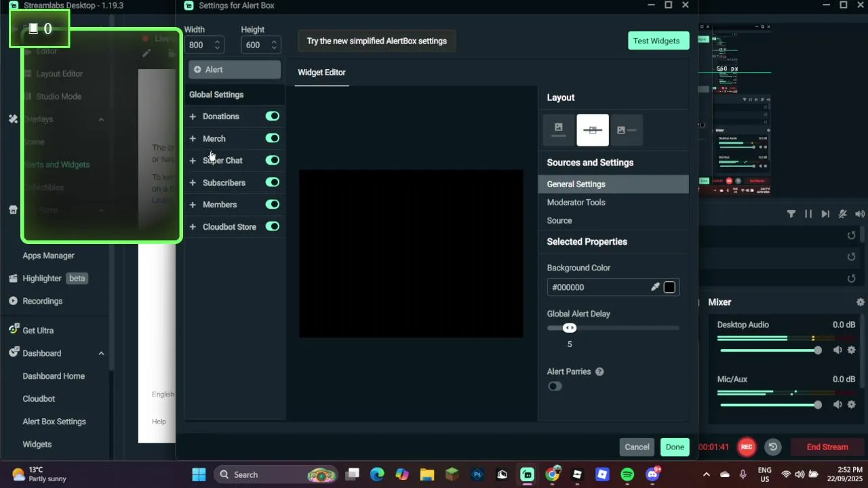Collapse the Dashboard section chevron
Viewport: 868px width, 488px height.
coord(101,353)
